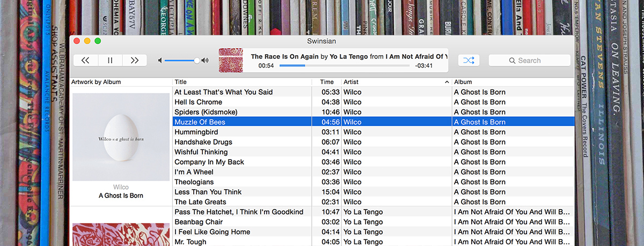Focus the Search field
This screenshot has width=644, height=246.
(530, 61)
